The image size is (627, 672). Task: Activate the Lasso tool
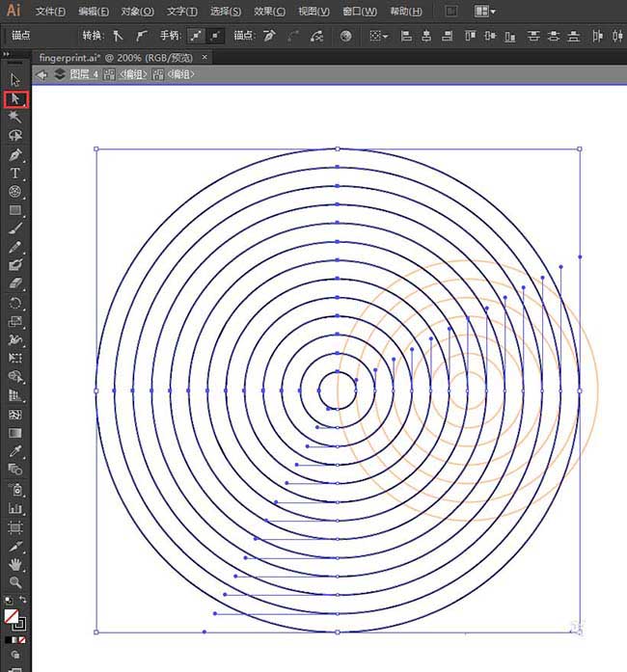tap(15, 136)
